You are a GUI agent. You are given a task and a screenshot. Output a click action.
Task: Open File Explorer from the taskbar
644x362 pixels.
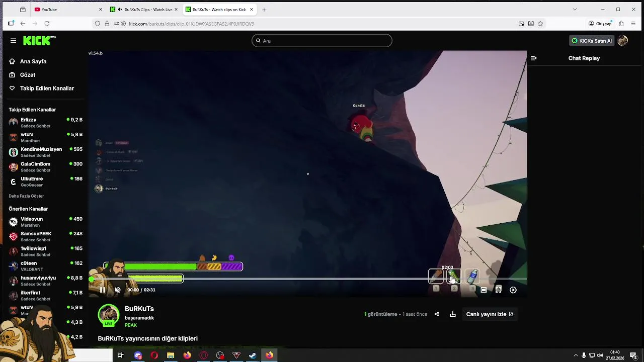(171, 355)
